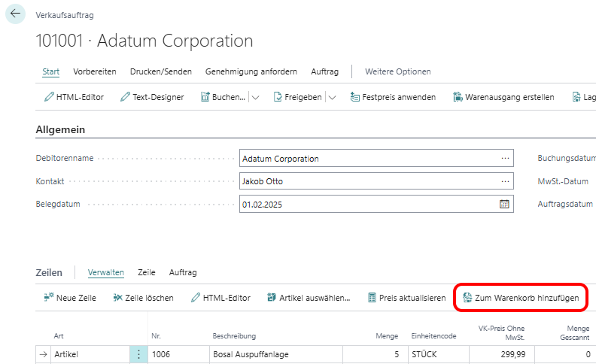The image size is (596, 364).
Task: Add a new line with Neue Zeile
Action: pos(70,298)
